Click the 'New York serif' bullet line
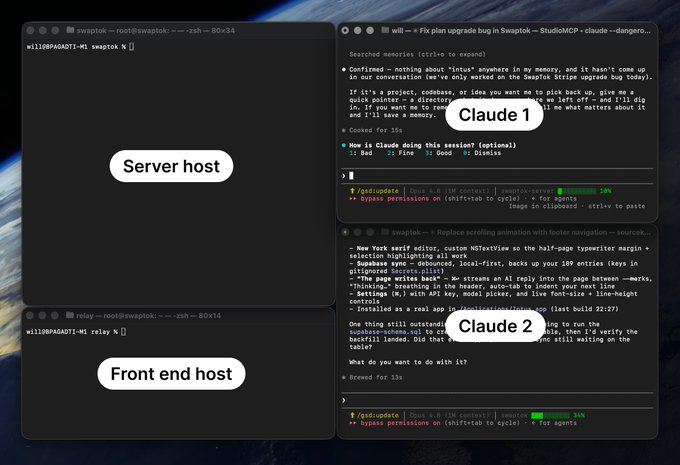 pos(499,252)
